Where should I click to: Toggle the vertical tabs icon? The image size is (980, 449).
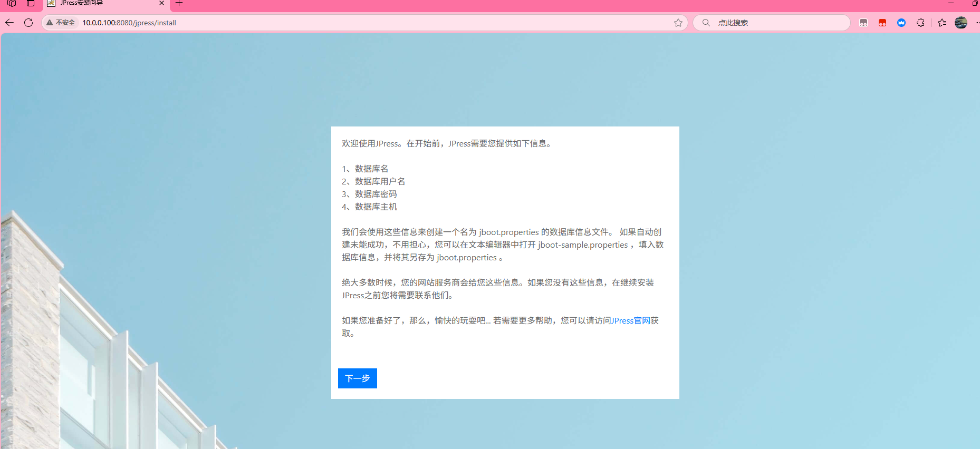click(31, 3)
